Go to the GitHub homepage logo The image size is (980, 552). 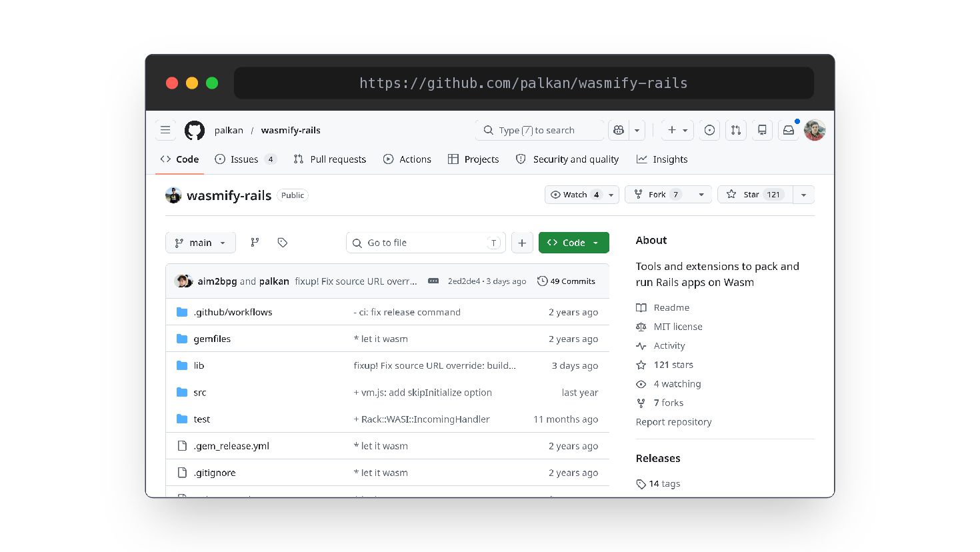click(x=195, y=130)
